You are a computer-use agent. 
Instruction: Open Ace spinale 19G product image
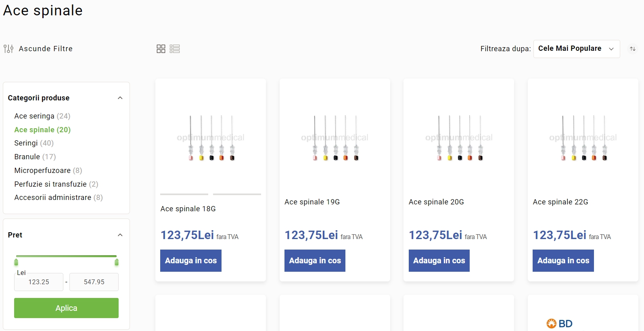click(335, 137)
